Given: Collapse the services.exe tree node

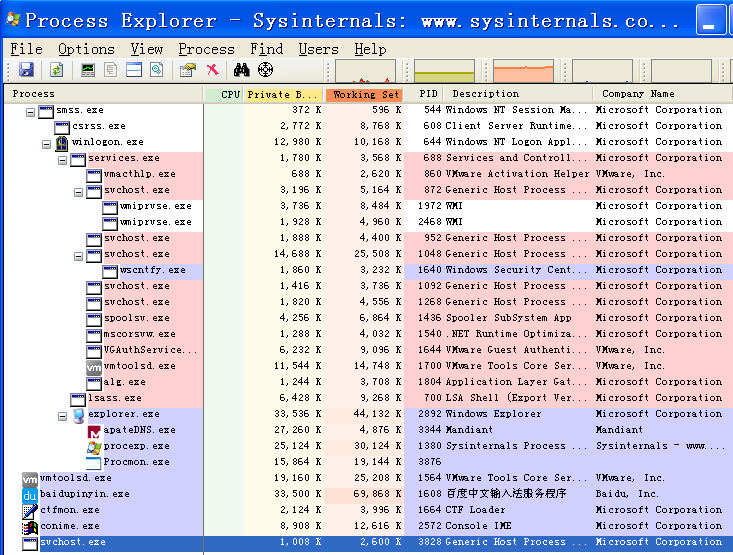Looking at the screenshot, I should coord(62,160).
